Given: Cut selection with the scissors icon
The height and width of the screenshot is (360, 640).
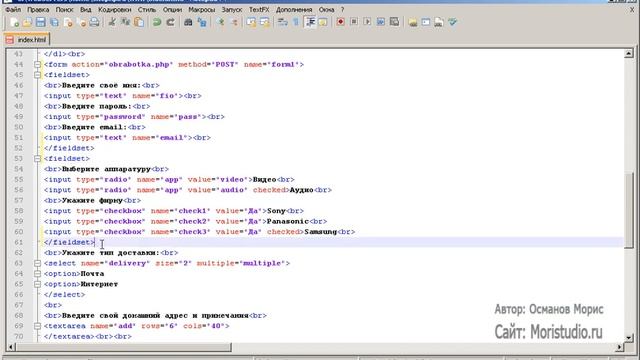Looking at the screenshot, I should 112,22.
